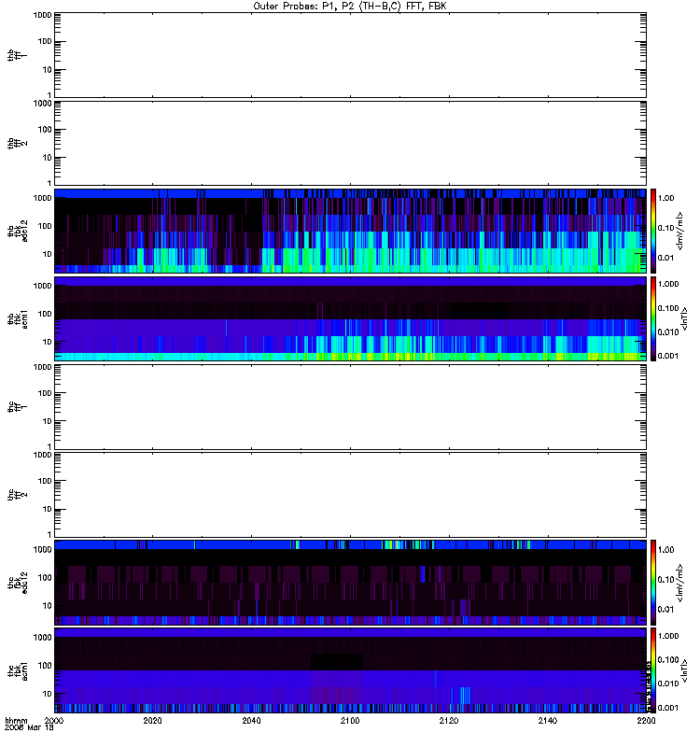Click the empty thb fff 2 plot panel

(x=351, y=143)
